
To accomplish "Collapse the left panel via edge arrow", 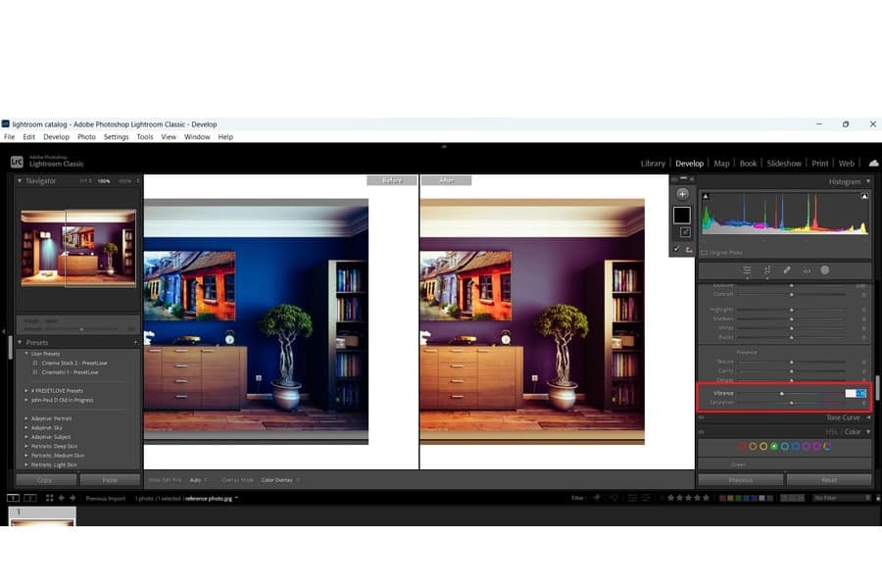I will point(3,332).
